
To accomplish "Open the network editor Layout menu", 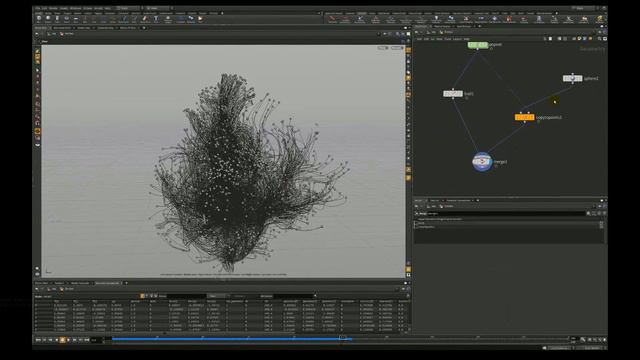I will click(457, 39).
